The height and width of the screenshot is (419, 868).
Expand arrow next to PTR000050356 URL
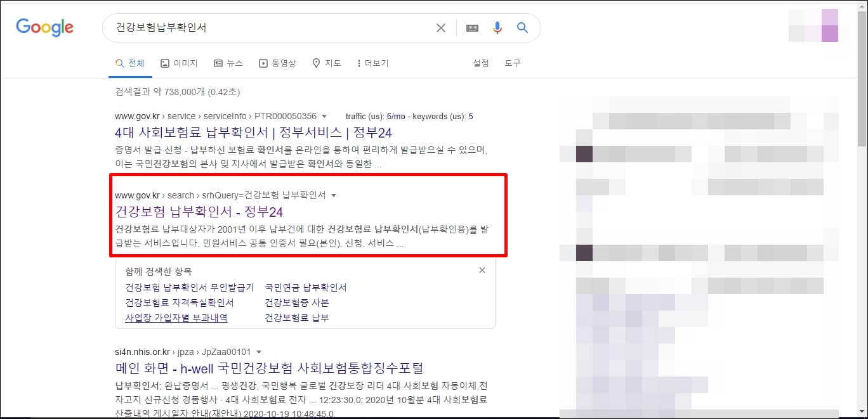pyautogui.click(x=324, y=117)
